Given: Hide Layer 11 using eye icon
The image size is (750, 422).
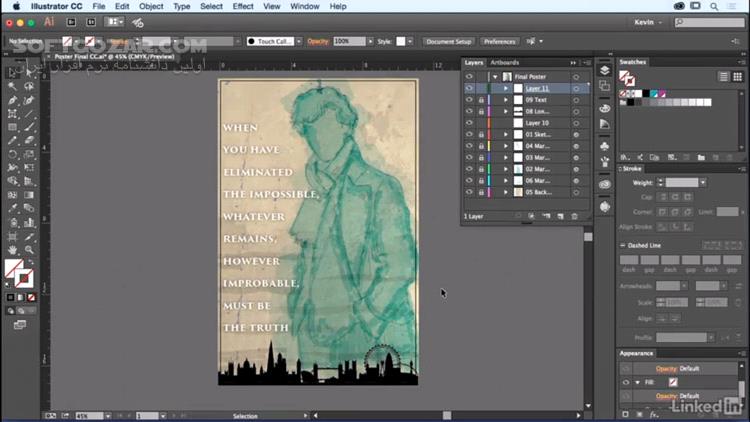Looking at the screenshot, I should pyautogui.click(x=469, y=88).
